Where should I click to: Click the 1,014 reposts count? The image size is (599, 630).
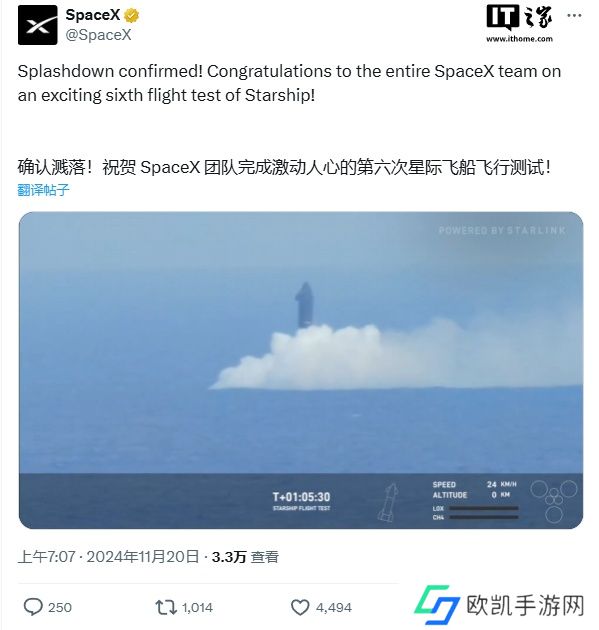(197, 607)
